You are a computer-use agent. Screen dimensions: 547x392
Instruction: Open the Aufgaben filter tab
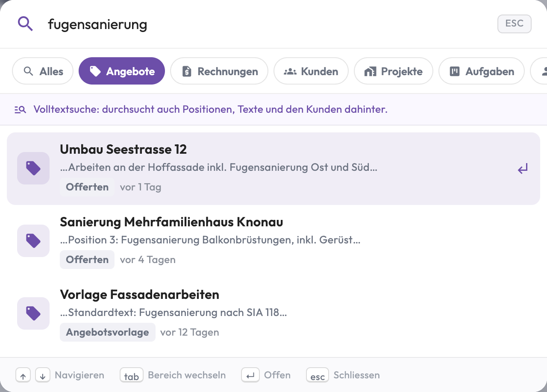click(x=482, y=71)
